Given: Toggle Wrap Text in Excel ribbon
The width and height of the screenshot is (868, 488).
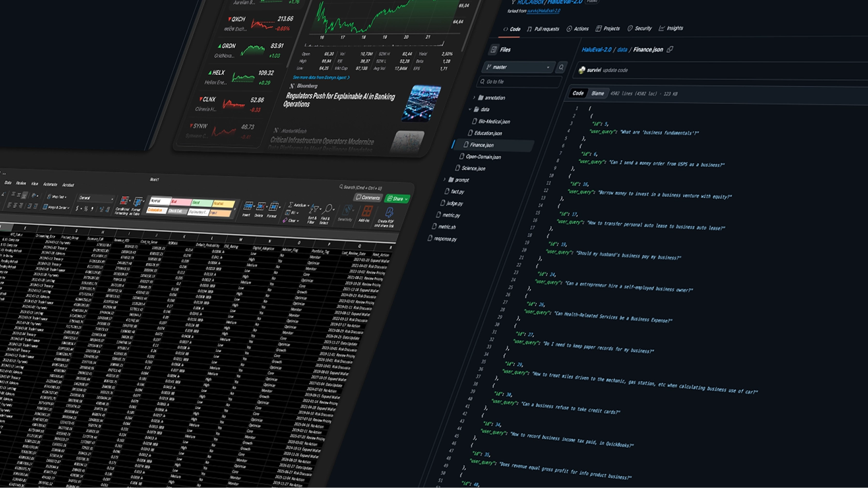Looking at the screenshot, I should [56, 197].
